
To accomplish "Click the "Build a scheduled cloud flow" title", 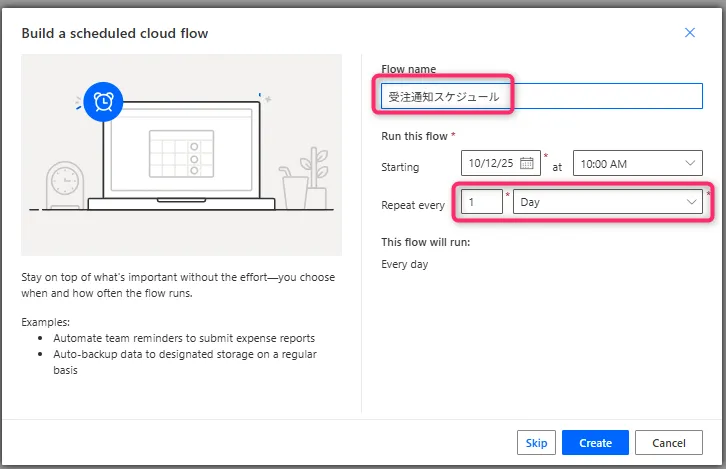I will pos(115,34).
